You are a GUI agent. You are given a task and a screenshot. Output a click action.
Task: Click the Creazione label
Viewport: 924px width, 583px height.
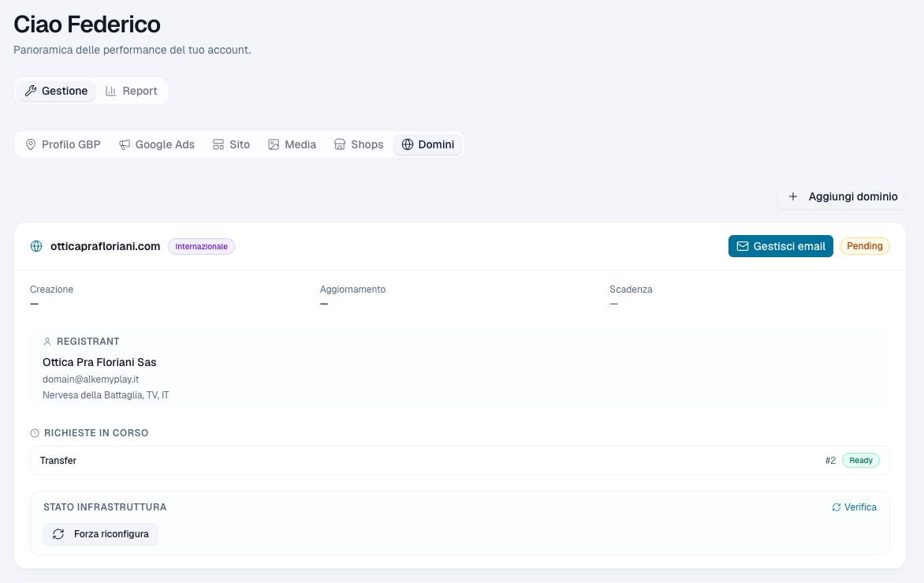(x=52, y=290)
